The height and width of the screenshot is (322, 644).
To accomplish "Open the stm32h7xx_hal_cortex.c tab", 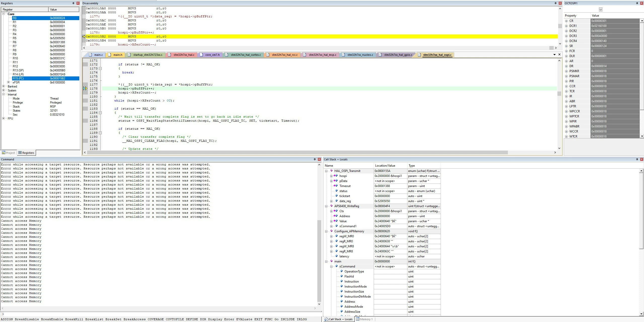I will [x=243, y=55].
